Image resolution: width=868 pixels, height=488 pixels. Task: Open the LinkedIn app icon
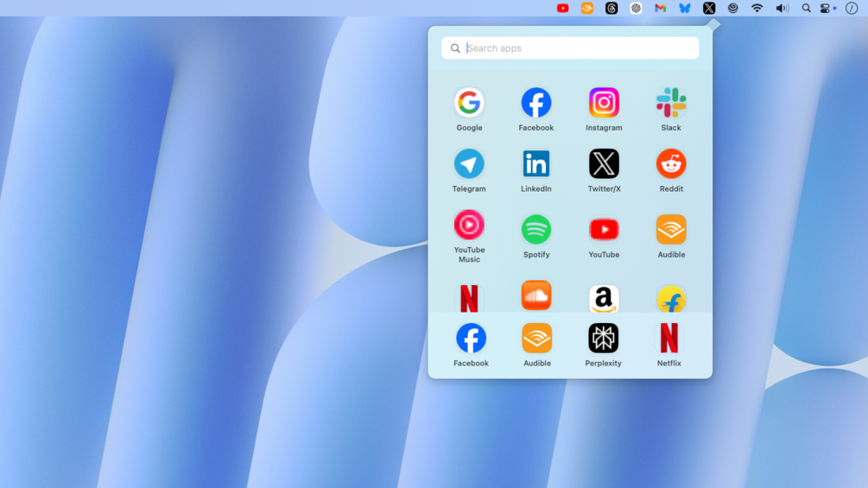535,164
